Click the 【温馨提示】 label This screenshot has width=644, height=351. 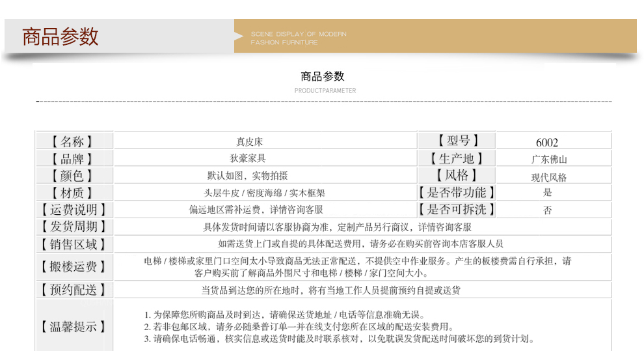click(x=73, y=326)
